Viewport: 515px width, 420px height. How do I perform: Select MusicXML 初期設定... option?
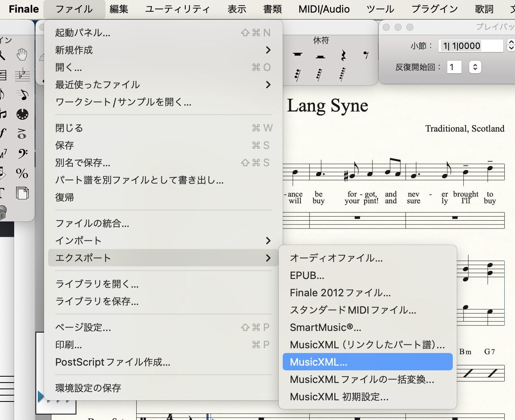pyautogui.click(x=368, y=397)
